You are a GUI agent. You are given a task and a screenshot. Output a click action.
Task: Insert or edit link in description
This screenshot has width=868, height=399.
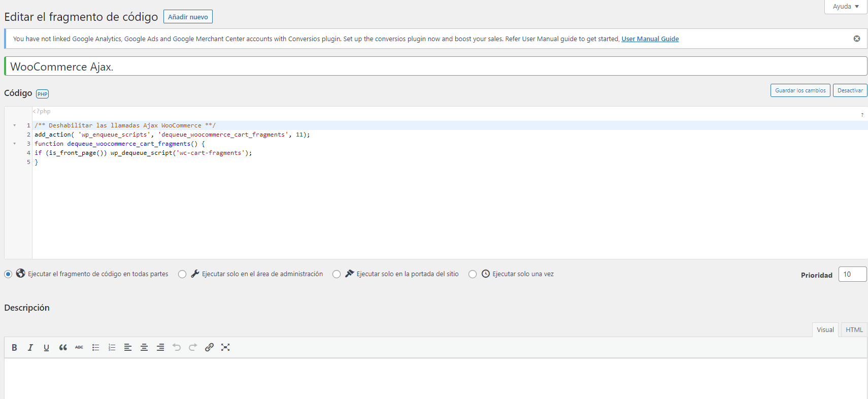209,348
